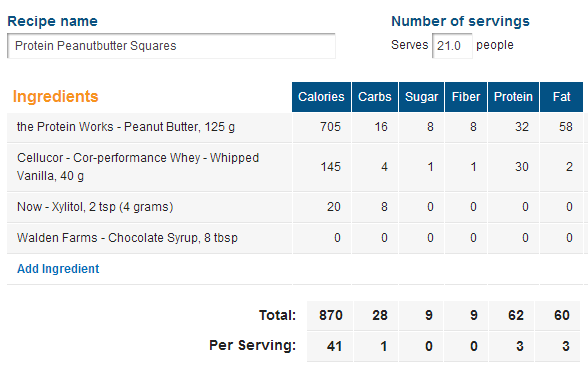Click the Add Ingredient link
Viewport: 588px width, 366px height.
tap(58, 269)
